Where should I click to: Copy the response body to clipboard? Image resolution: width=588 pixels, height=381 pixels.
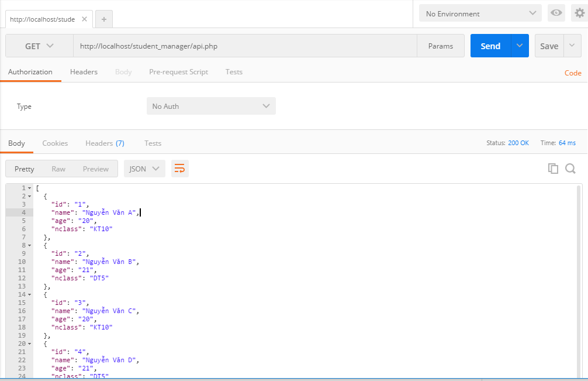tap(553, 169)
